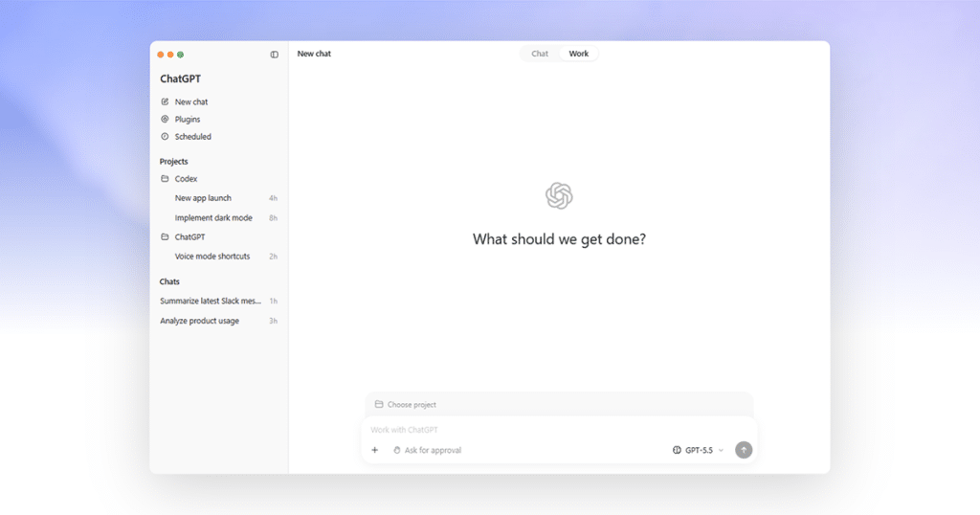This screenshot has height=515, width=980.
Task: Click the ChatGPT project folder icon
Action: [165, 236]
